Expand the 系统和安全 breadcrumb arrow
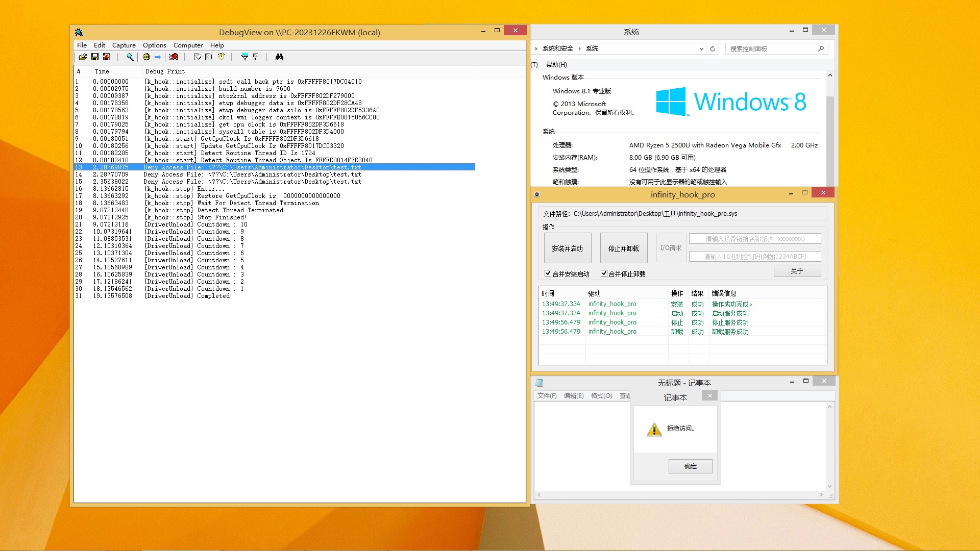Viewport: 980px width, 551px height. click(580, 49)
